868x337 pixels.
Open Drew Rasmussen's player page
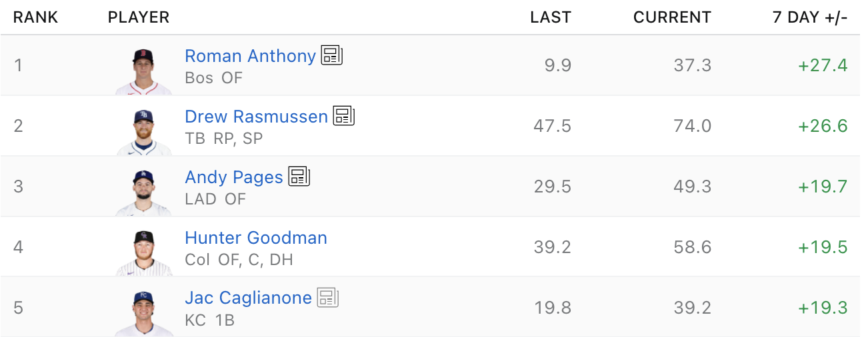coord(256,117)
